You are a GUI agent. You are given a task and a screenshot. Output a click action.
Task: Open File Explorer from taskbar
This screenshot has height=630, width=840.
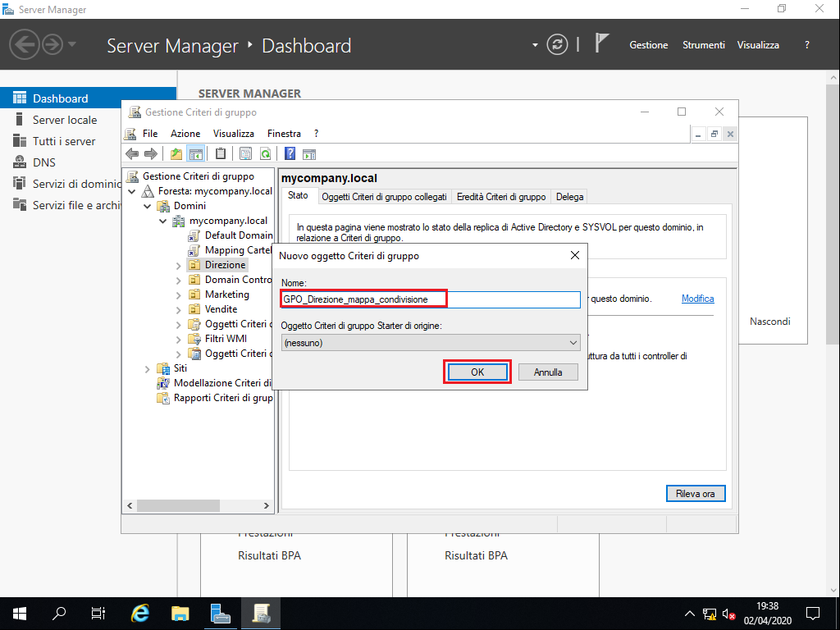click(180, 613)
